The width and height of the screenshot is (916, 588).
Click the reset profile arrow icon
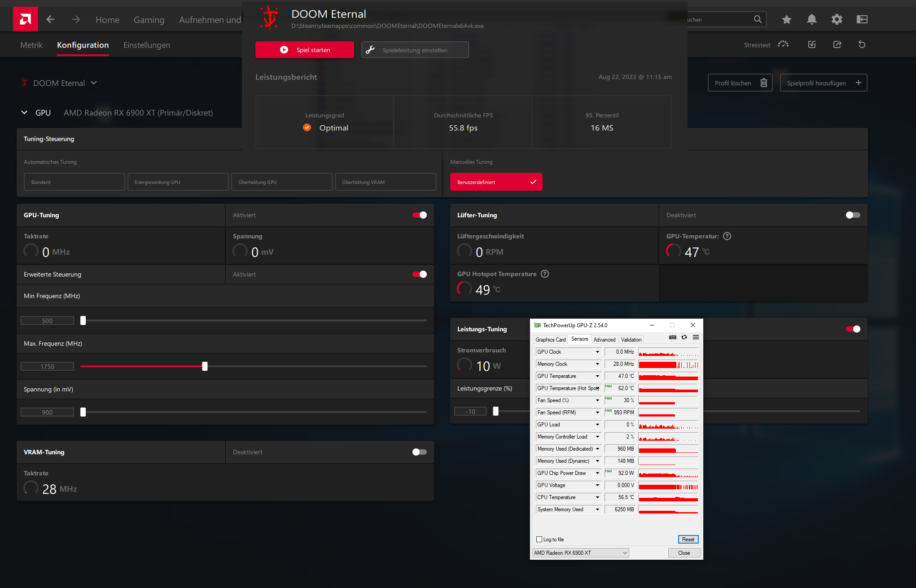(862, 44)
